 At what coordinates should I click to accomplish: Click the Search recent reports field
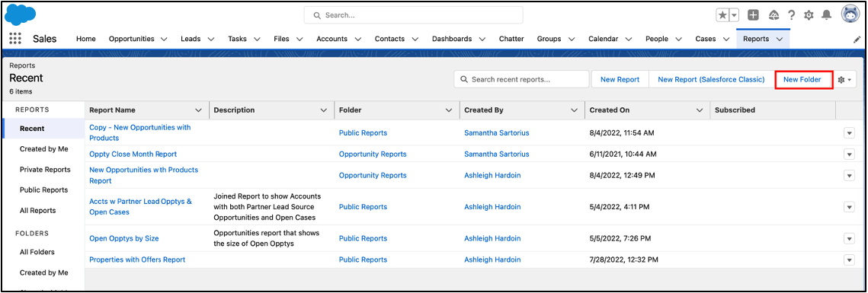pos(521,80)
